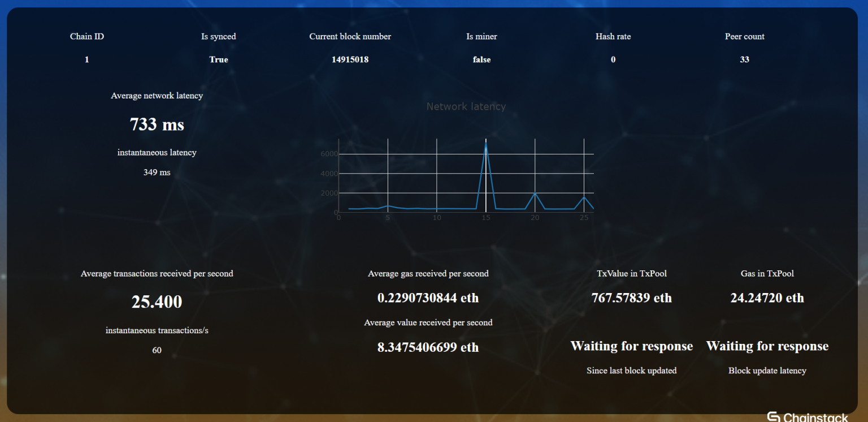Select the 8.3475406699 eth value
Image resolution: width=868 pixels, height=422 pixels.
coord(428,347)
